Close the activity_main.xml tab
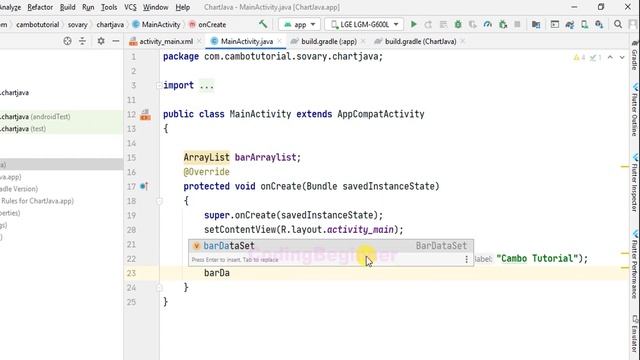This screenshot has width=640, height=360. tap(199, 41)
